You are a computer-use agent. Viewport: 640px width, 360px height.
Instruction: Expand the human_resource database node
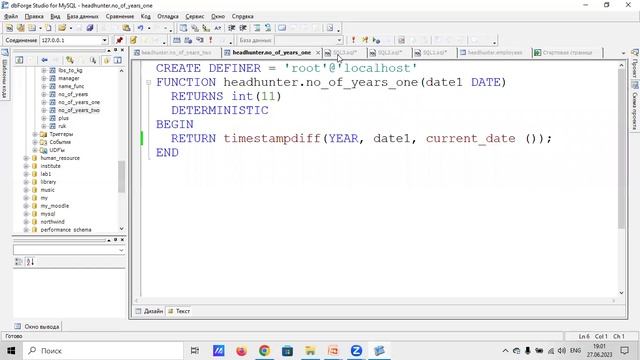pos(26,158)
